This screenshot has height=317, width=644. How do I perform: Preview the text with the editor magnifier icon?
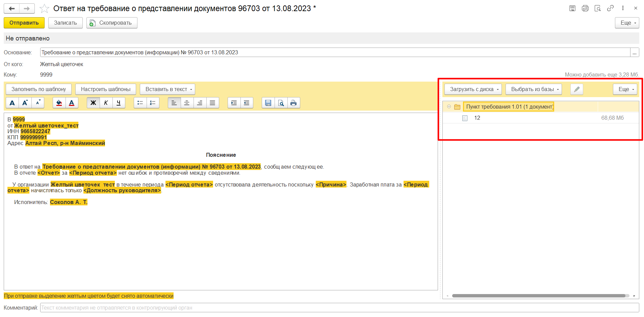(x=281, y=103)
